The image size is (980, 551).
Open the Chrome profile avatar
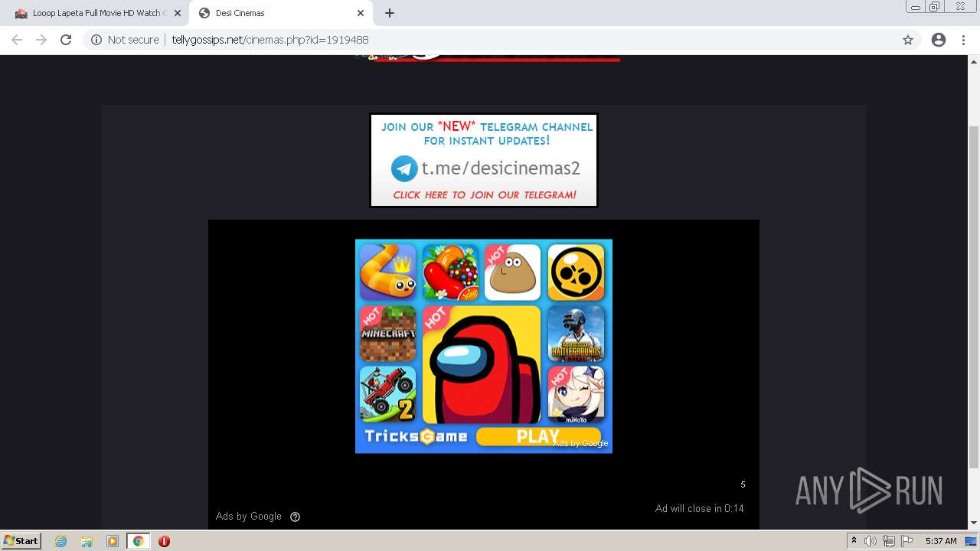point(939,40)
